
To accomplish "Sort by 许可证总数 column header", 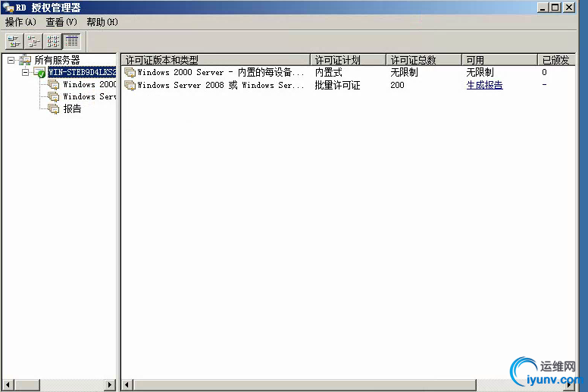I will (x=424, y=60).
